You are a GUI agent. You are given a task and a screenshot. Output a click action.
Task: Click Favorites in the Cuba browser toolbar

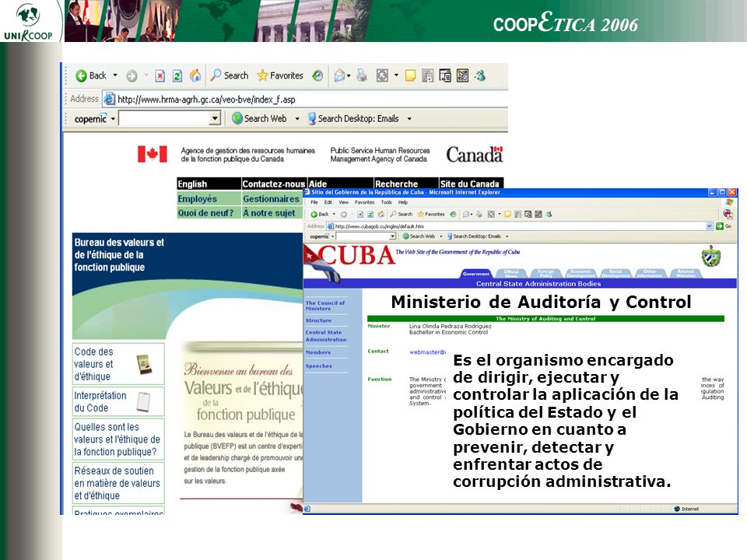431,215
